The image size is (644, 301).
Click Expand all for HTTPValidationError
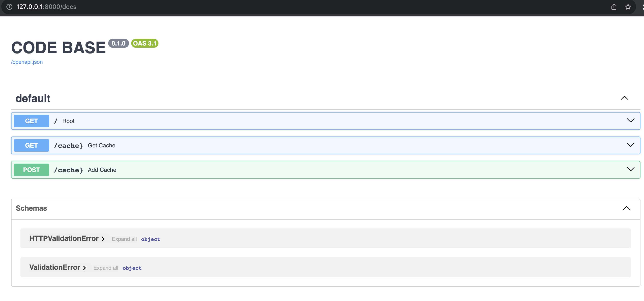coord(124,239)
